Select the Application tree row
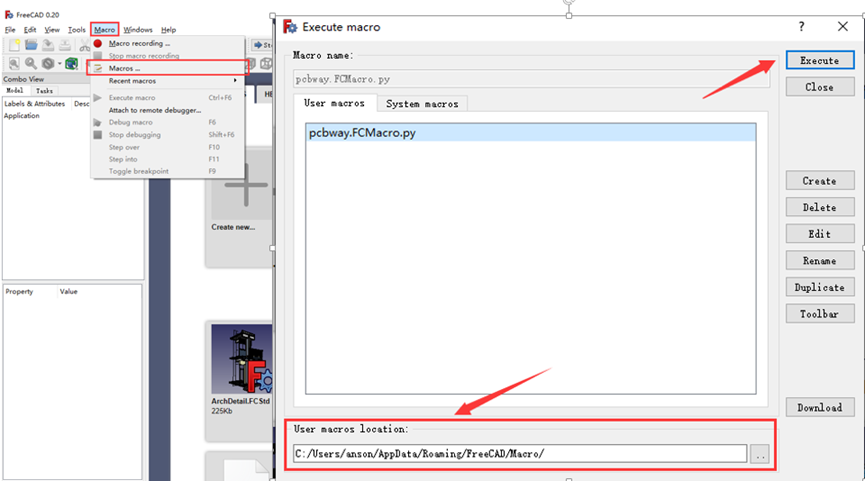865x481 pixels. pos(22,115)
